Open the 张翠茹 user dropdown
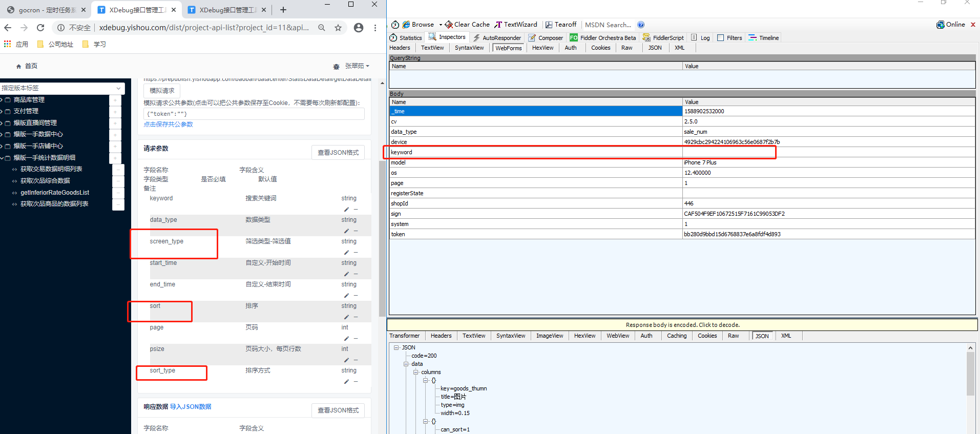This screenshot has width=980, height=434. pyautogui.click(x=357, y=66)
